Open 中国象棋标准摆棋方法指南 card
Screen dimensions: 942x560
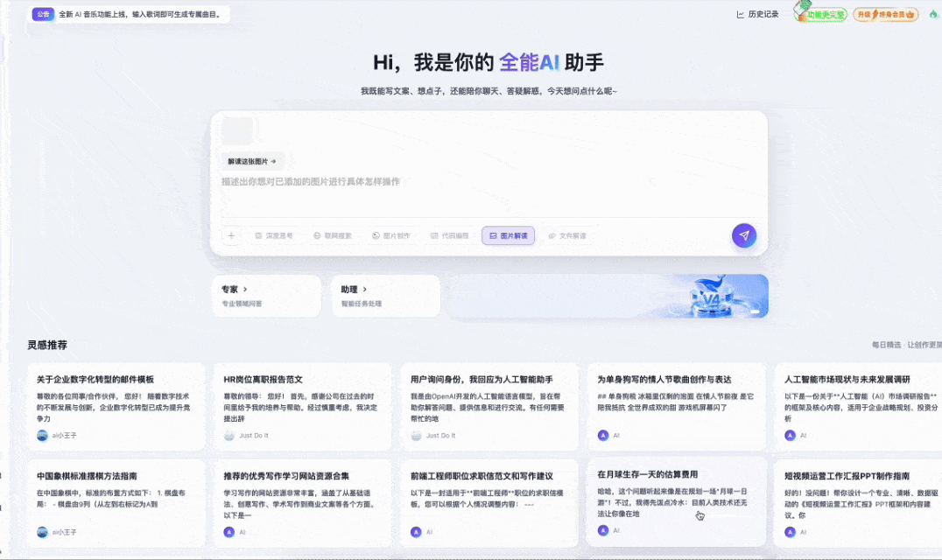[x=116, y=503]
